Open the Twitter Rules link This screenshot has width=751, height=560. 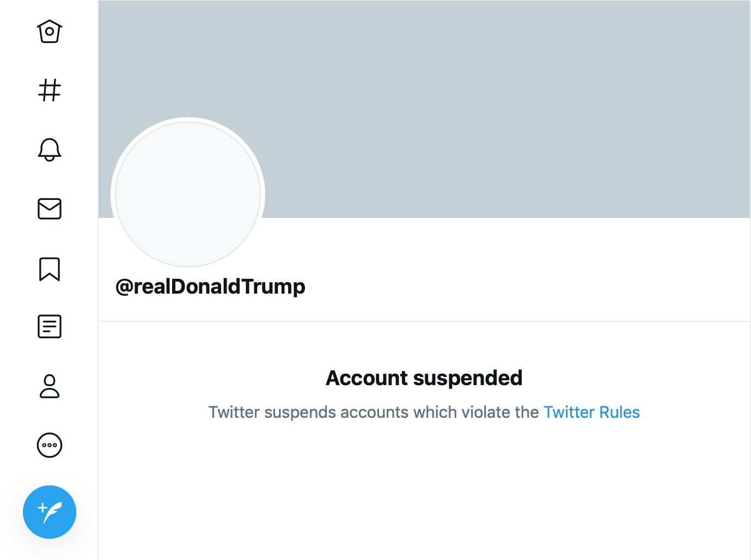pos(592,412)
